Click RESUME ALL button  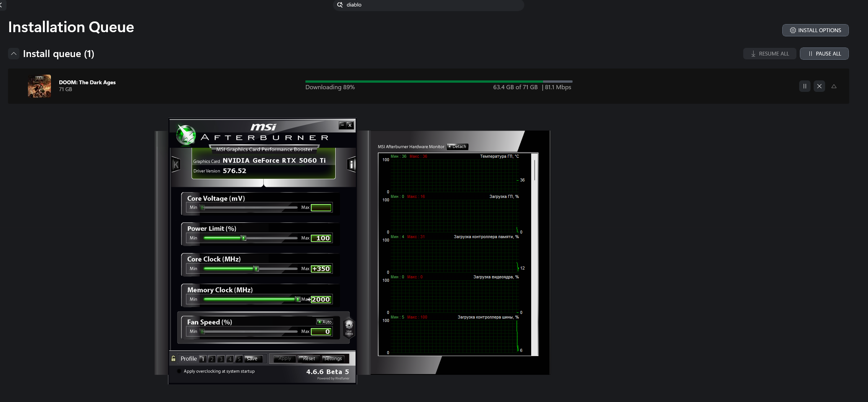770,54
